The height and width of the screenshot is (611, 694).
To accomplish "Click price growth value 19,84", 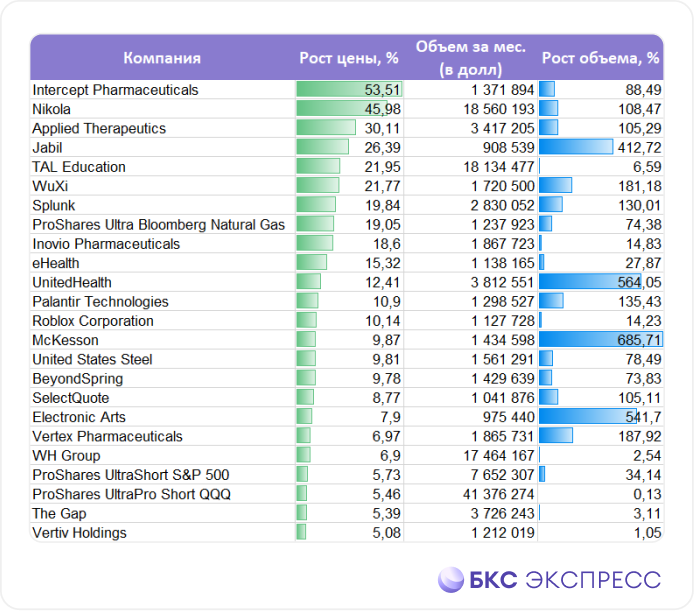I will (382, 205).
